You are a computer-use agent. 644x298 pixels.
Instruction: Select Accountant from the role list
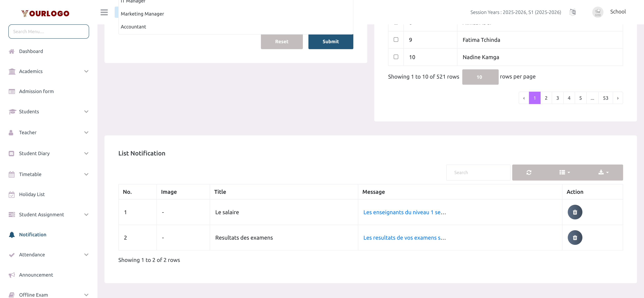[x=133, y=27]
